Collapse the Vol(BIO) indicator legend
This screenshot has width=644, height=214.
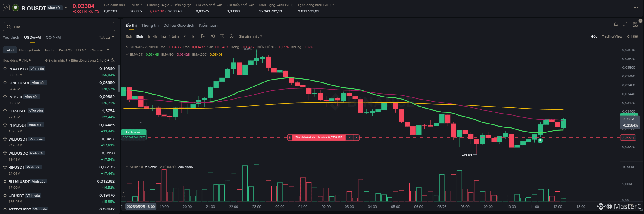(127, 166)
